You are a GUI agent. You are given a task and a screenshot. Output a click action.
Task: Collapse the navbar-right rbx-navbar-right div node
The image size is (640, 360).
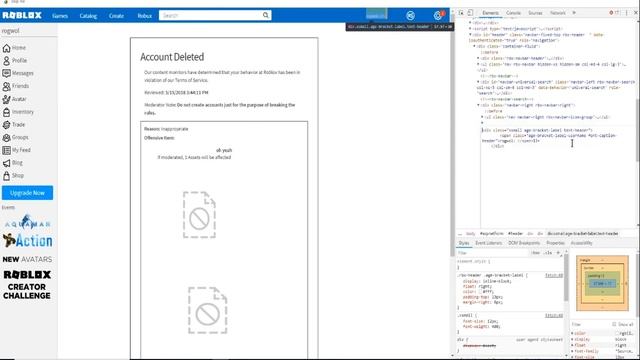point(478,105)
